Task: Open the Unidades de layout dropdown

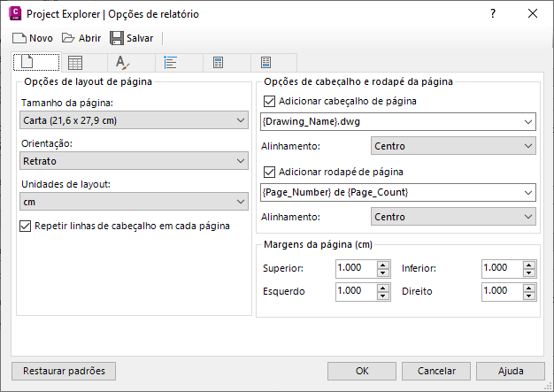Action: [134, 203]
